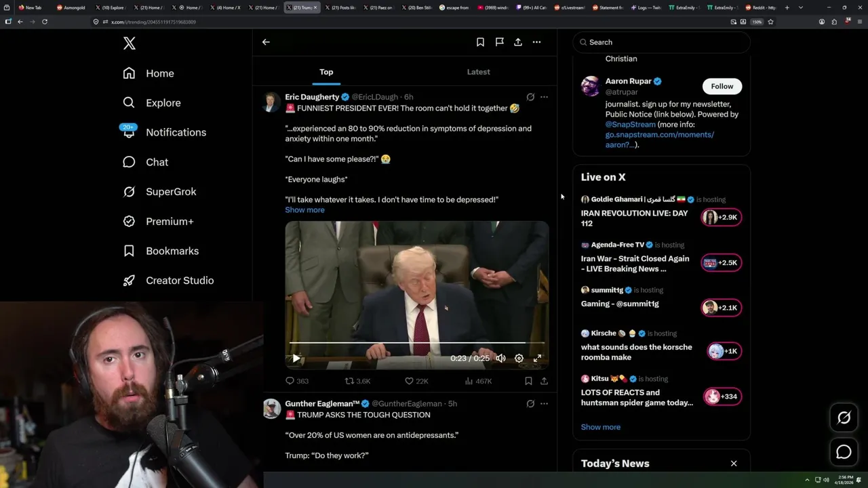Viewport: 868px width, 488px height.
Task: Switch to the Top tab
Action: (326, 72)
